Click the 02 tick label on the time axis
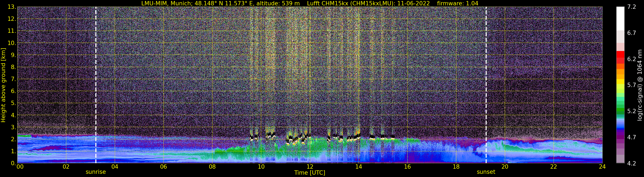This screenshot has width=644, height=177. click(x=66, y=167)
